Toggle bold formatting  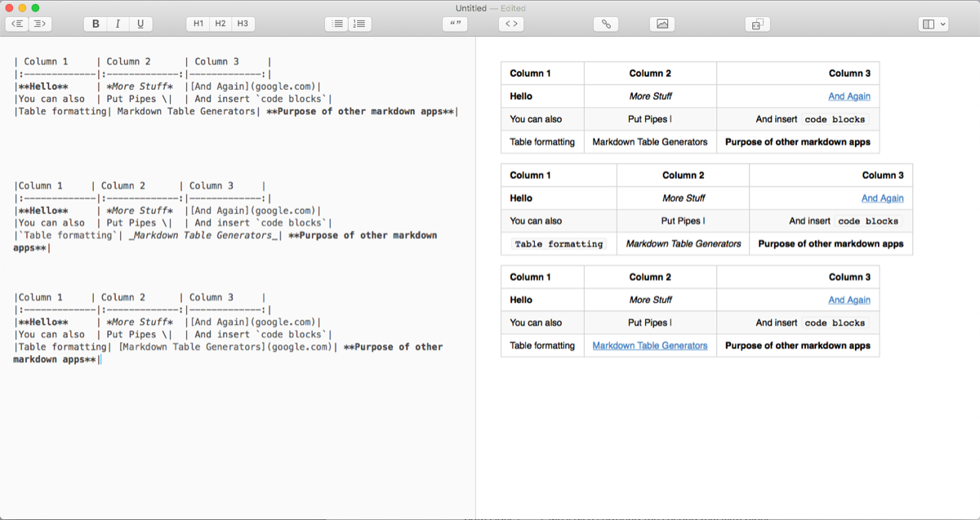pyautogui.click(x=96, y=24)
